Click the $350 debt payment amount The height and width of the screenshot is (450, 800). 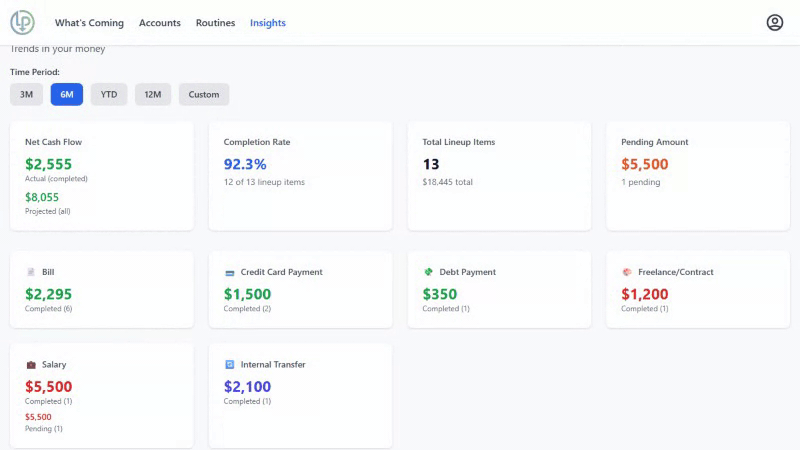coord(440,294)
